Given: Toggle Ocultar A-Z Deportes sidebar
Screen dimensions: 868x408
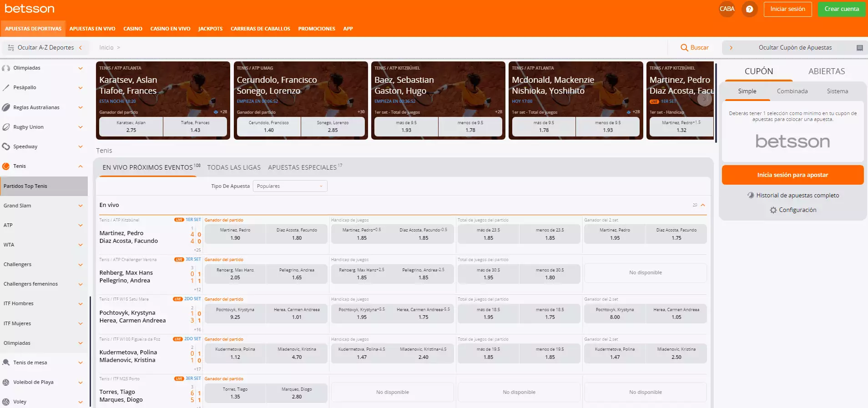Looking at the screenshot, I should [x=45, y=48].
